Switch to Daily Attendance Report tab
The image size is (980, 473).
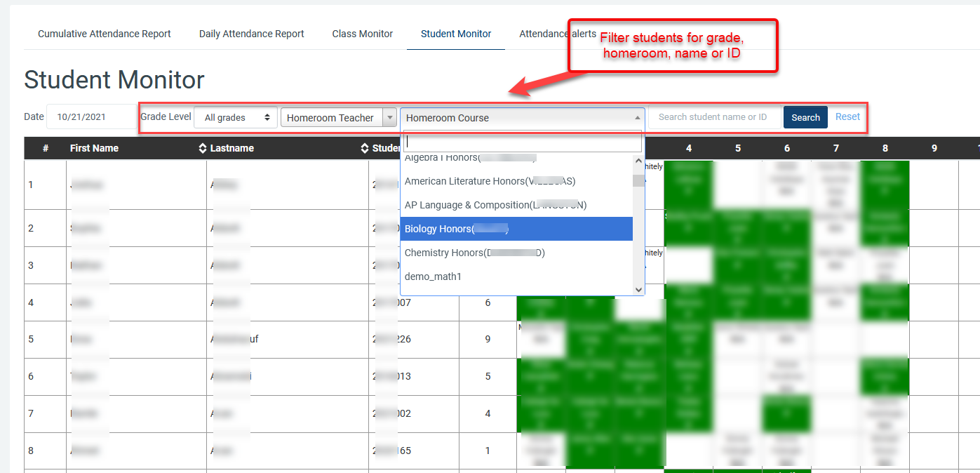point(251,34)
